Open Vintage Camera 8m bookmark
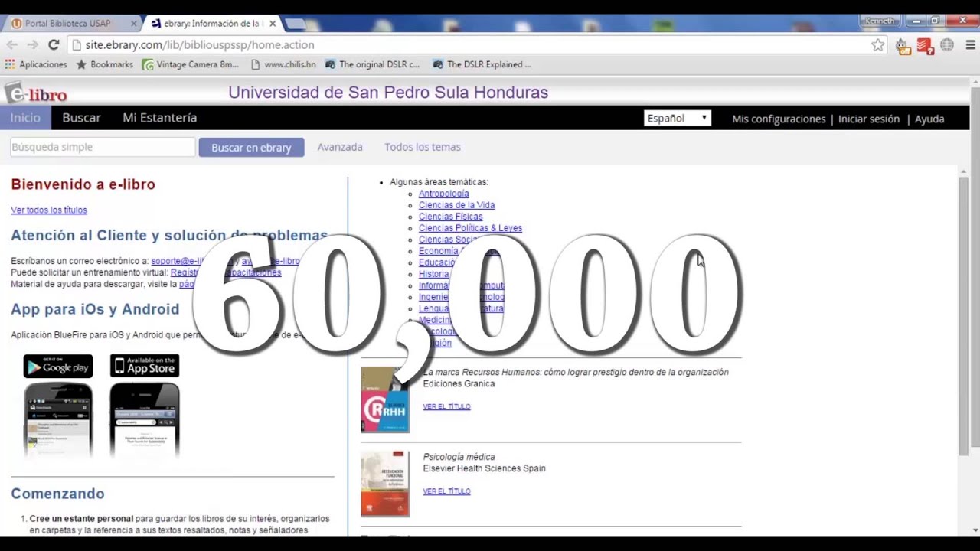 pyautogui.click(x=191, y=64)
